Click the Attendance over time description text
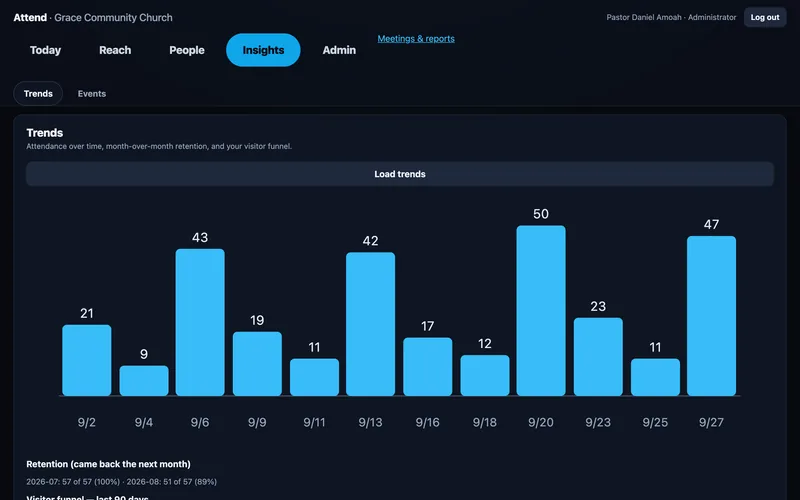This screenshot has width=800, height=500. (x=159, y=146)
